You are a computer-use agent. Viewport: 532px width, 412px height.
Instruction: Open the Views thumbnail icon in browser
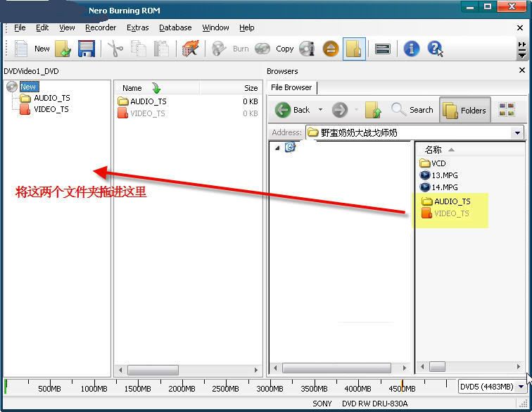pos(506,110)
